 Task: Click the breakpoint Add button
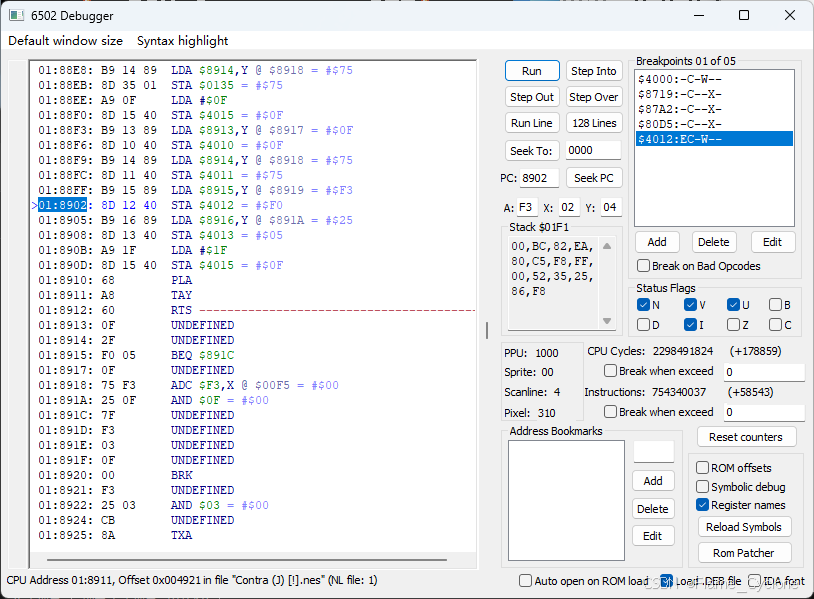click(x=657, y=242)
